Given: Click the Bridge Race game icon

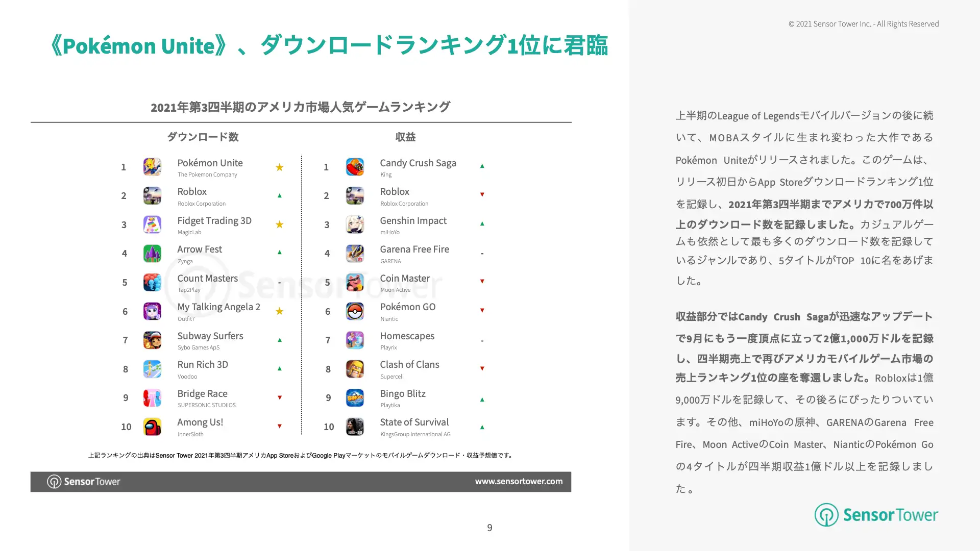Looking at the screenshot, I should click(152, 398).
